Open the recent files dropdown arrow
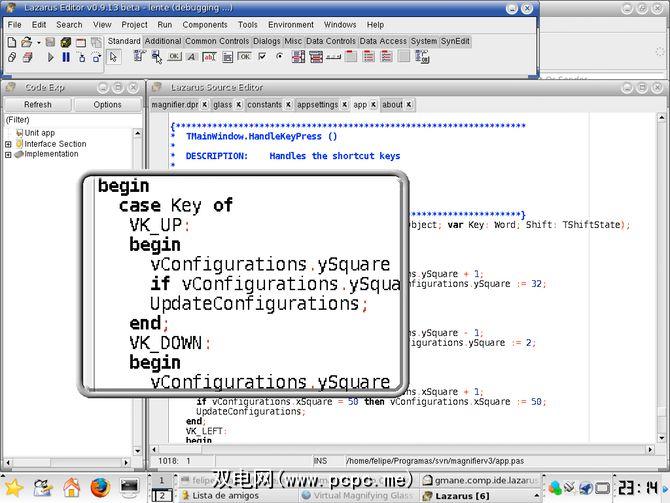Image resolution: width=670 pixels, height=503 pixels. pos(38,42)
